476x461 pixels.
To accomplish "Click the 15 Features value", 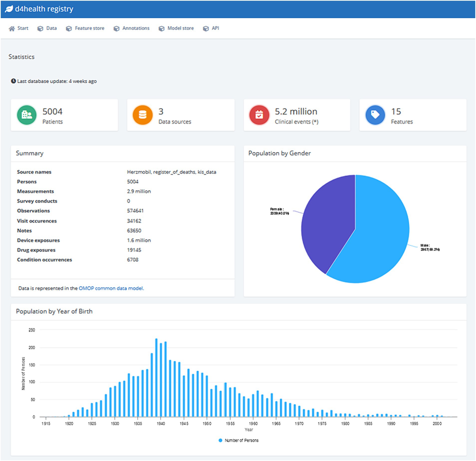I will (x=396, y=111).
